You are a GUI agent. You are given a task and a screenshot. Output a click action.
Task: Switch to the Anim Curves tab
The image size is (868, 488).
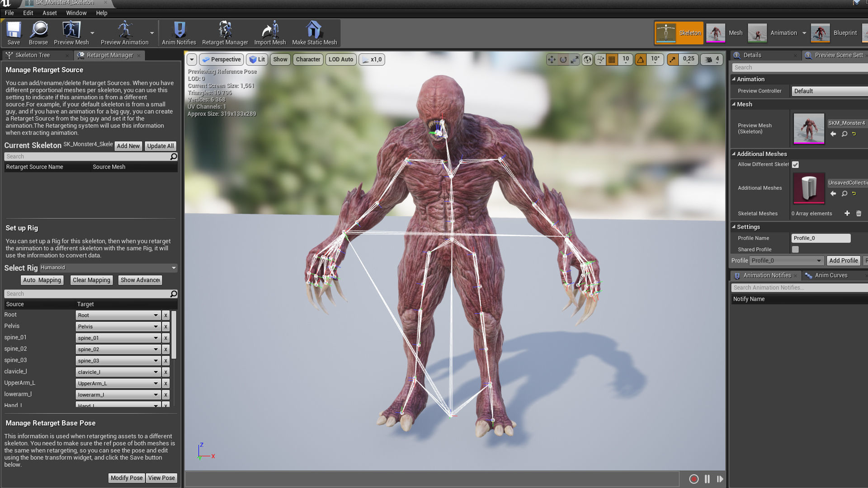831,275
